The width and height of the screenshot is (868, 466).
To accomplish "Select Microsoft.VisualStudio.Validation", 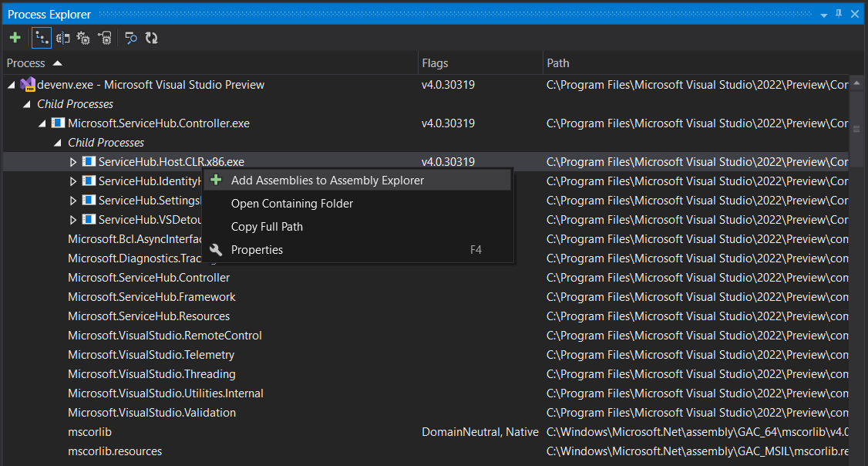I will click(152, 413).
